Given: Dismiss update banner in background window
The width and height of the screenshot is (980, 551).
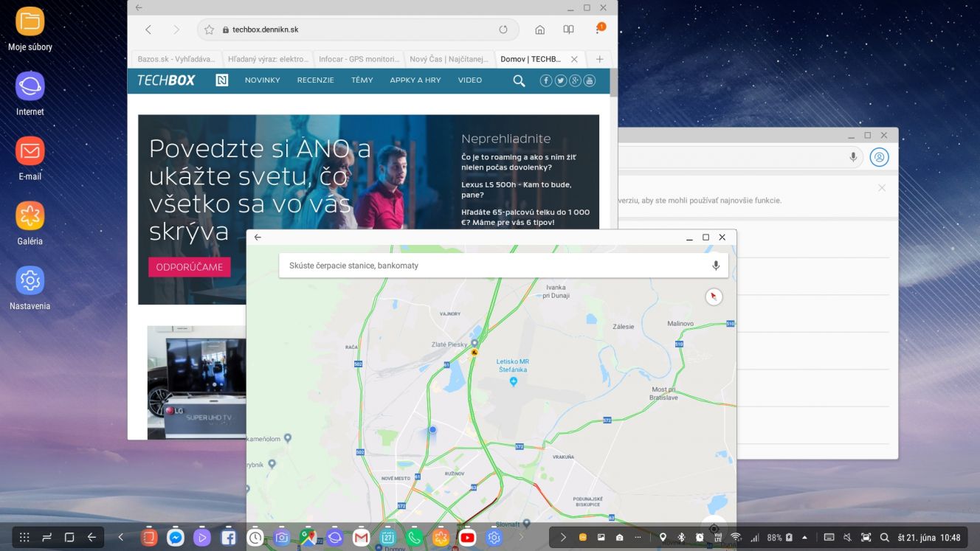Looking at the screenshot, I should click(882, 188).
